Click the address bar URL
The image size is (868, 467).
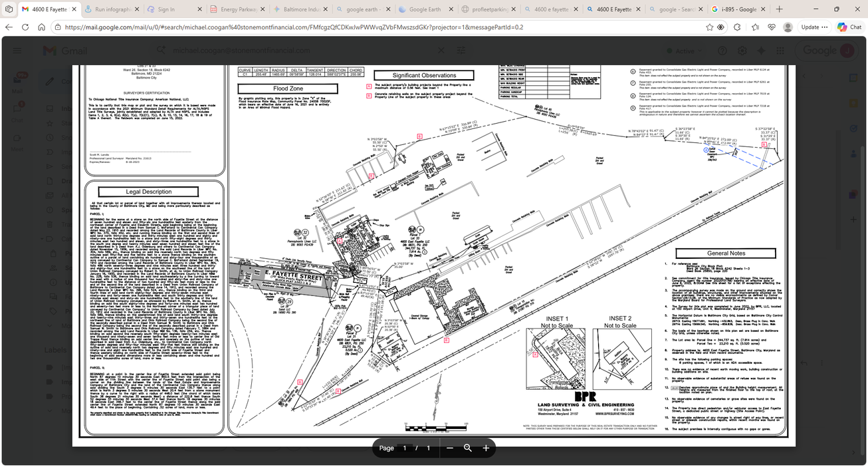[x=294, y=27]
